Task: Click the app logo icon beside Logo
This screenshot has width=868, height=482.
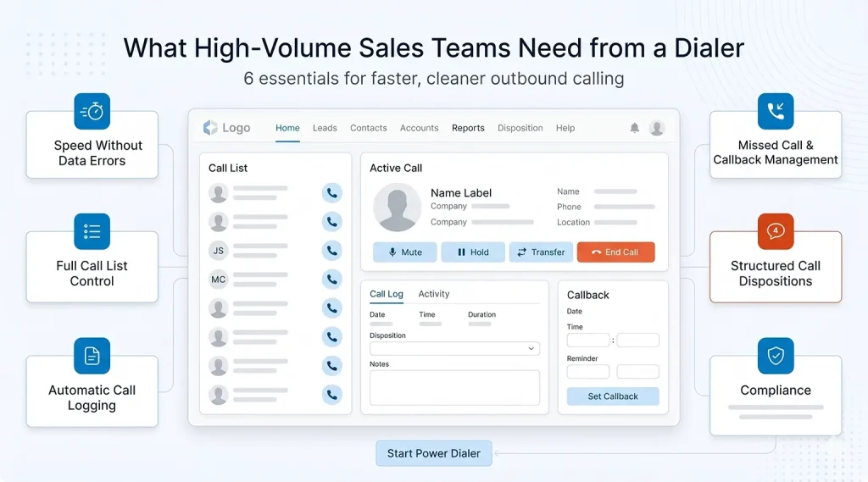Action: [x=210, y=128]
